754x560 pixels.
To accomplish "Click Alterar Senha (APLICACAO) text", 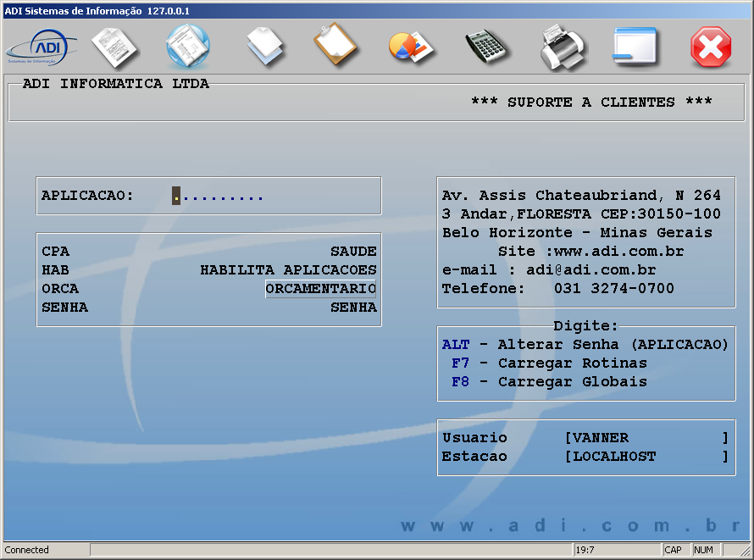I will point(613,345).
